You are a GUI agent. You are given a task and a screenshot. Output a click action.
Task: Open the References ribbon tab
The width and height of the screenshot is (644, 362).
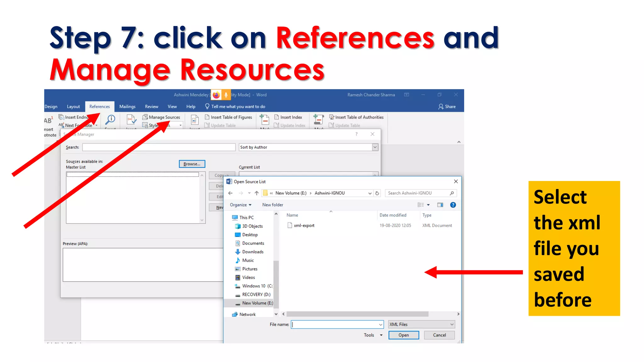coord(99,107)
